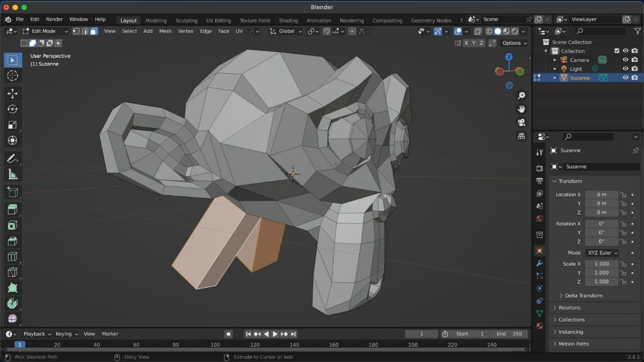Select the Annotate pencil tool
The image size is (644, 362).
tap(13, 158)
